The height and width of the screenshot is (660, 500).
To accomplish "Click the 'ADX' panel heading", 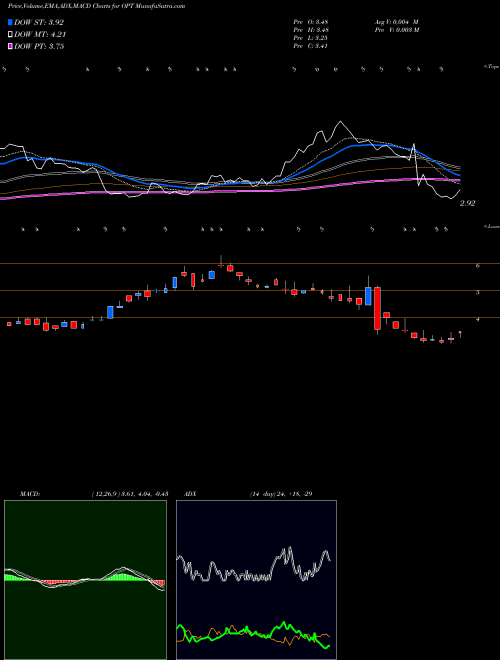I will tap(190, 494).
